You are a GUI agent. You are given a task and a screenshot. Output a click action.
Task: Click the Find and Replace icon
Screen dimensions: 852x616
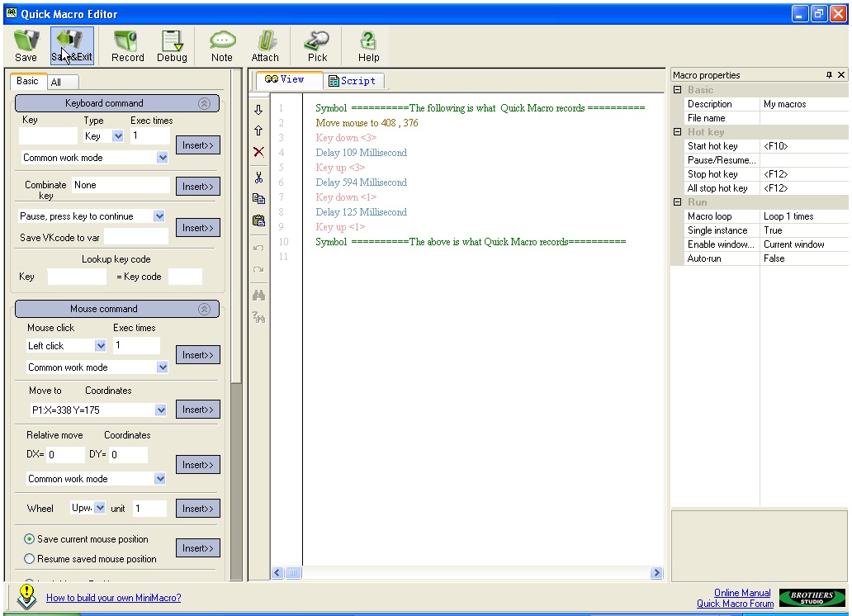258,317
